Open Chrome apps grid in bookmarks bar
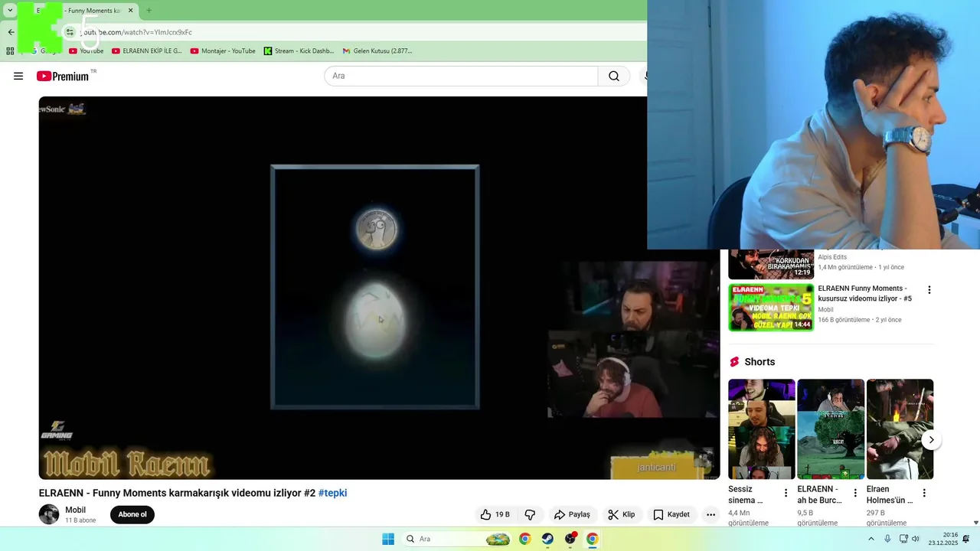 [x=10, y=51]
